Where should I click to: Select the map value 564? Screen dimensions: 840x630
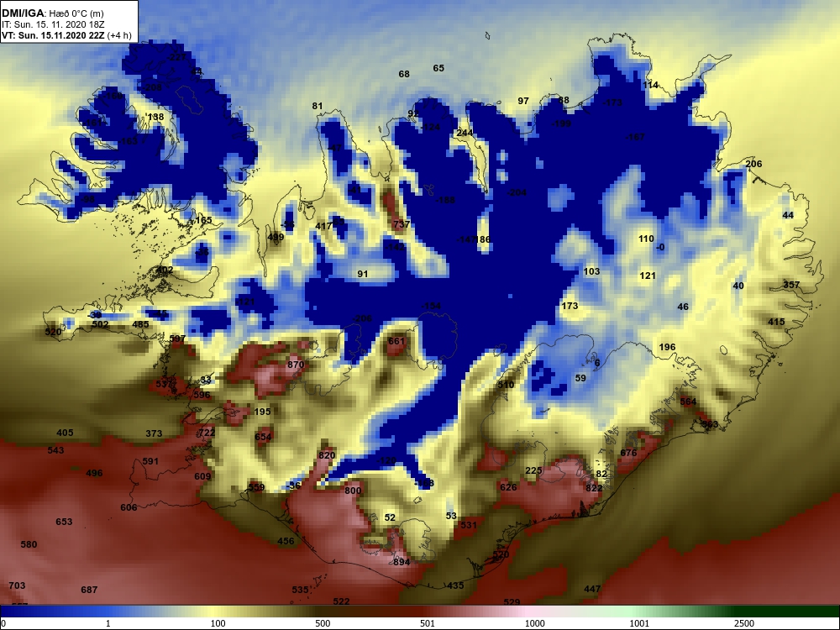[x=688, y=402]
